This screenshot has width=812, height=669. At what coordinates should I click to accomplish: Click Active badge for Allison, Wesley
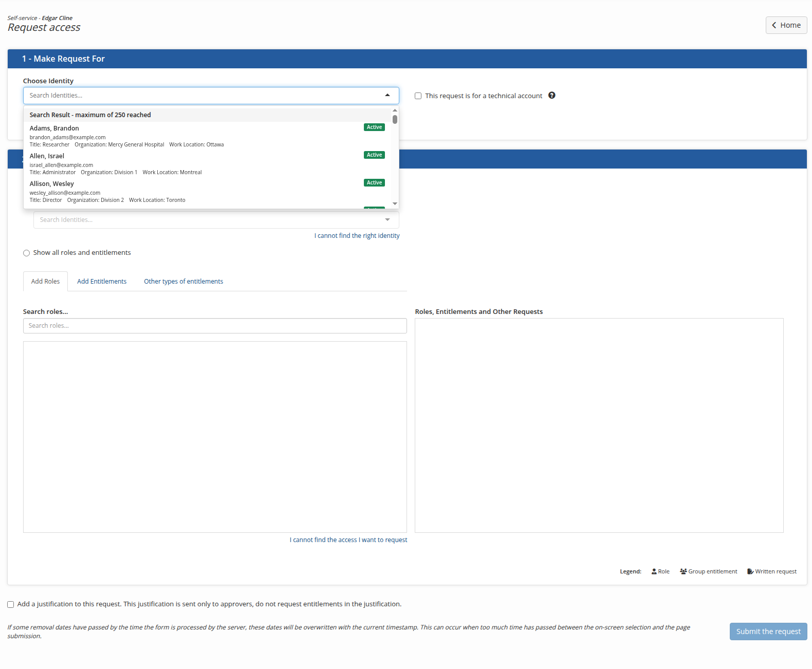click(374, 182)
